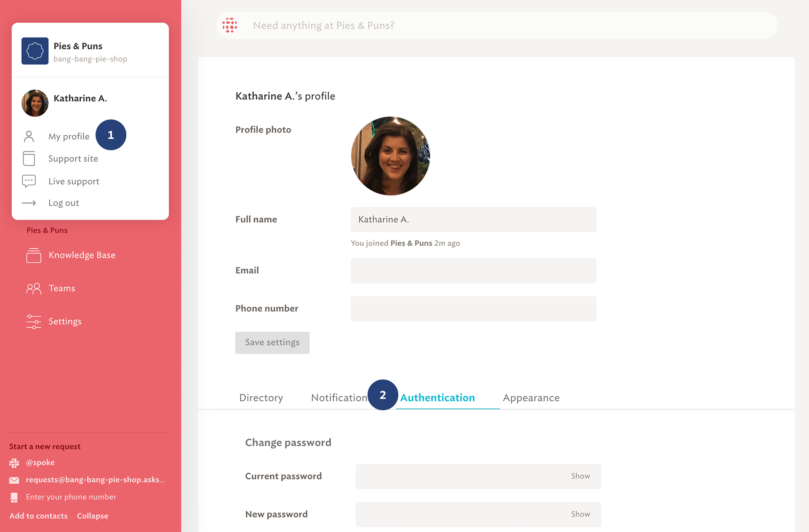Click the Slack icon beside @spoke
The image size is (809, 532).
14,463
